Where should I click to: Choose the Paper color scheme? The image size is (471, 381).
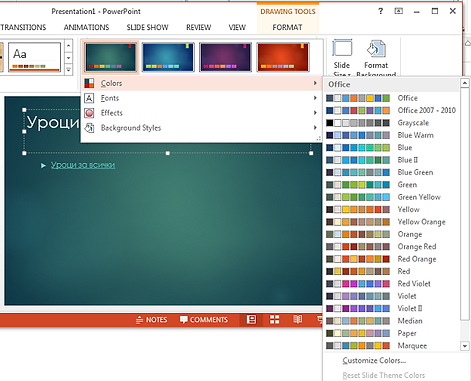point(392,333)
